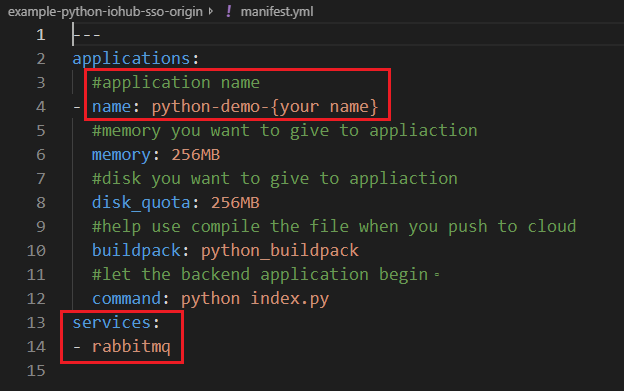The image size is (624, 391).
Task: Click the memory value '256MB' on line 6
Action: click(x=195, y=155)
